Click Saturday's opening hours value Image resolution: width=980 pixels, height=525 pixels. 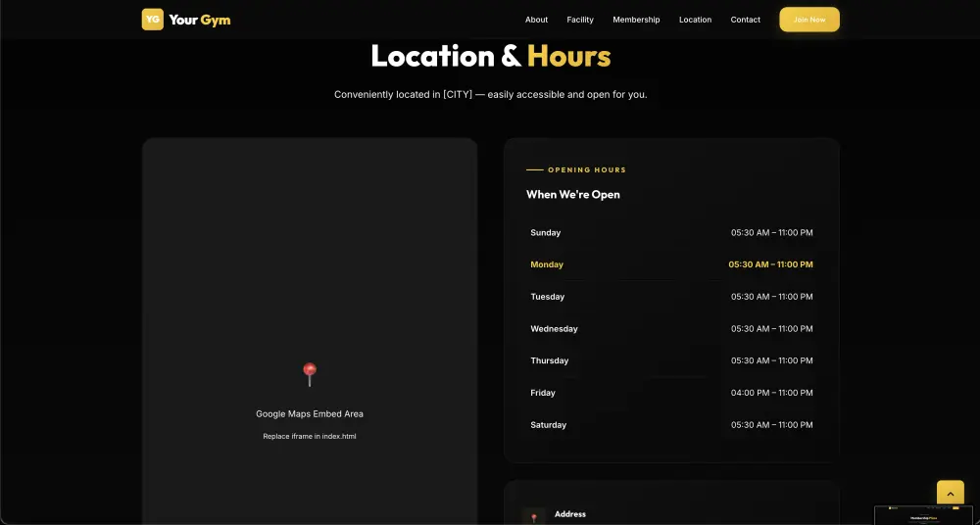(772, 425)
